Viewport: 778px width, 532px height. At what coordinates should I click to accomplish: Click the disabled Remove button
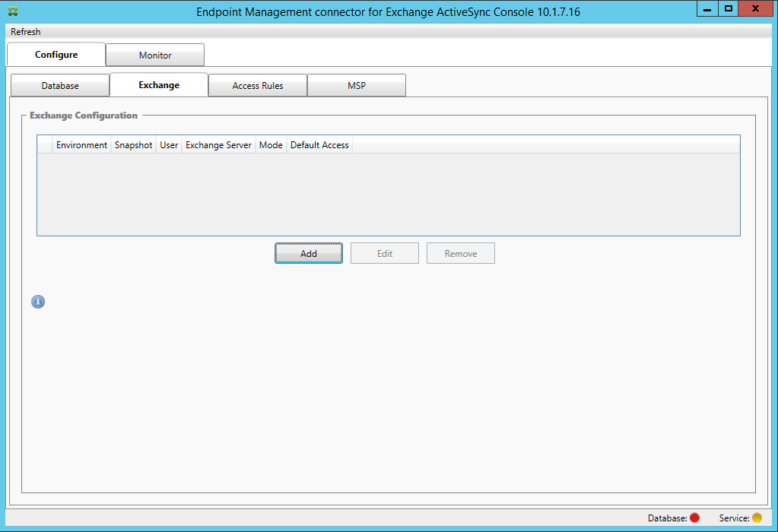pyautogui.click(x=461, y=253)
